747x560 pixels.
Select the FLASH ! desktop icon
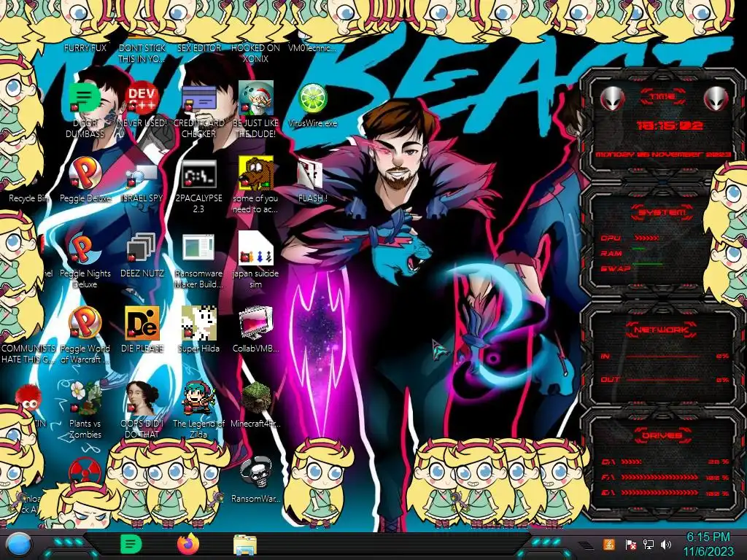pyautogui.click(x=311, y=174)
